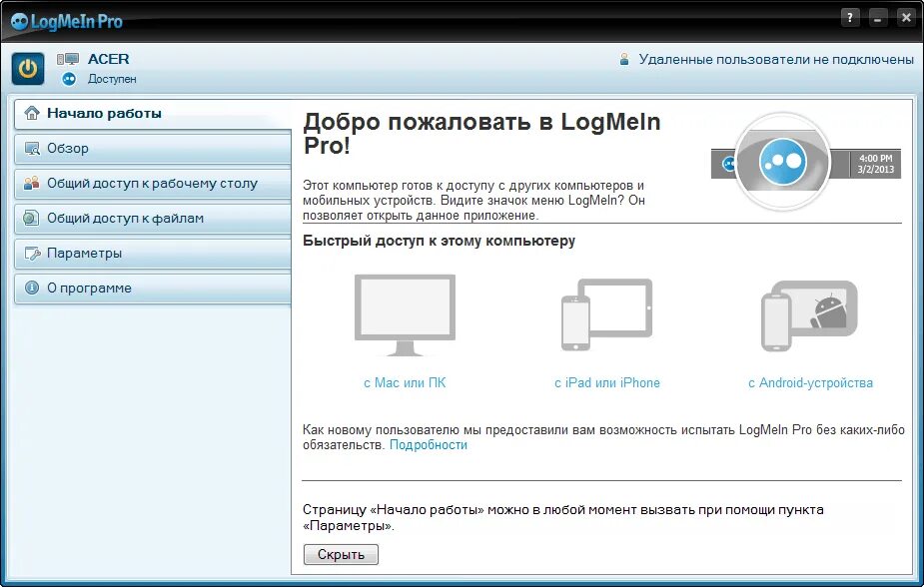This screenshot has height=587, width=924.
Task: Click the Добро пожаловать в LogMeIn Pro heading
Action: pyautogui.click(x=481, y=134)
